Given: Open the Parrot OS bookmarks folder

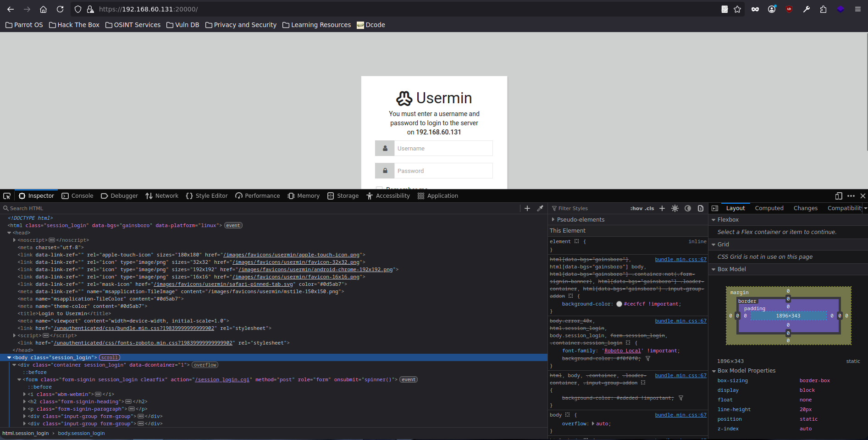Looking at the screenshot, I should (x=24, y=25).
